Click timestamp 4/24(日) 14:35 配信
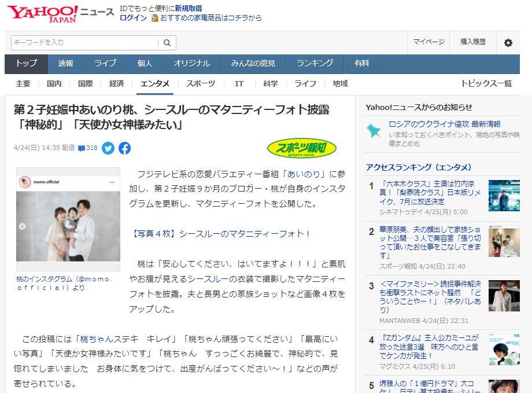This screenshot has width=532, height=393. (44, 148)
